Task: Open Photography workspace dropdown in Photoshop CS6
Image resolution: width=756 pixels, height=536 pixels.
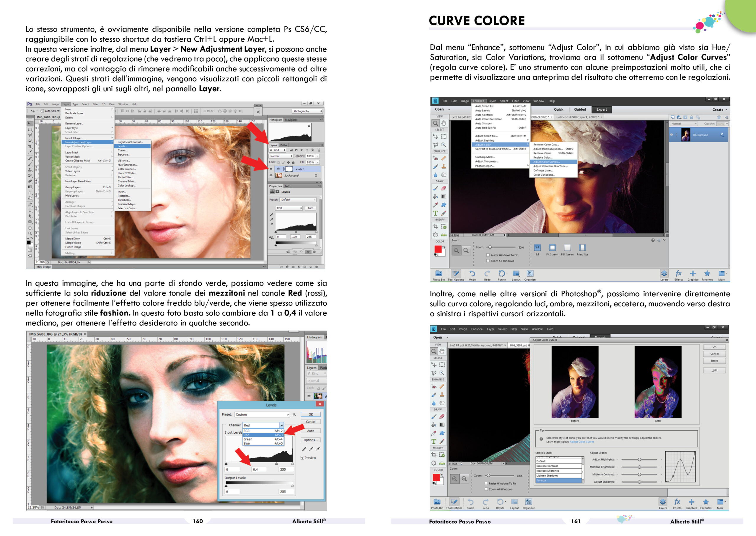Action: tap(307, 111)
